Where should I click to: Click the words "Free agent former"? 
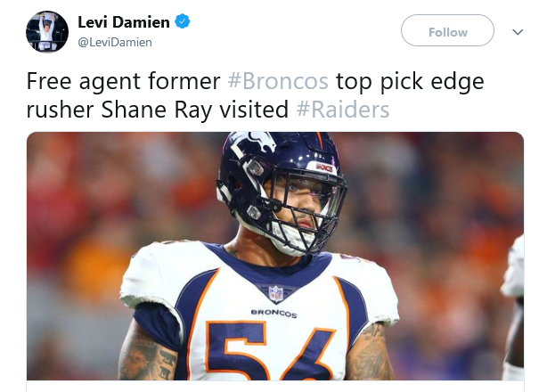pos(124,81)
